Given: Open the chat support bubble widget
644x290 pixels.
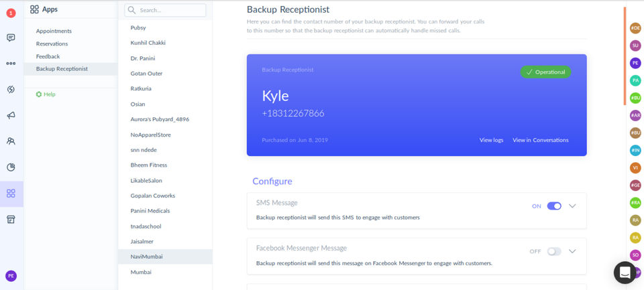Looking at the screenshot, I should click(x=625, y=273).
